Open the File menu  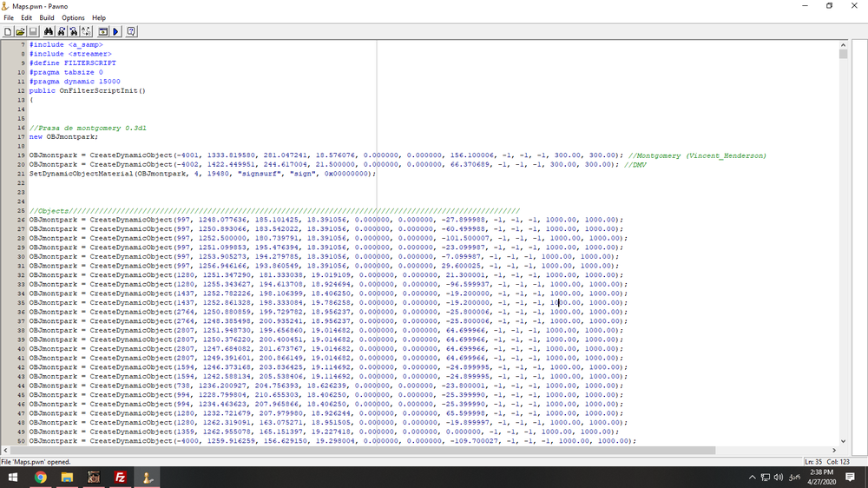(x=9, y=17)
